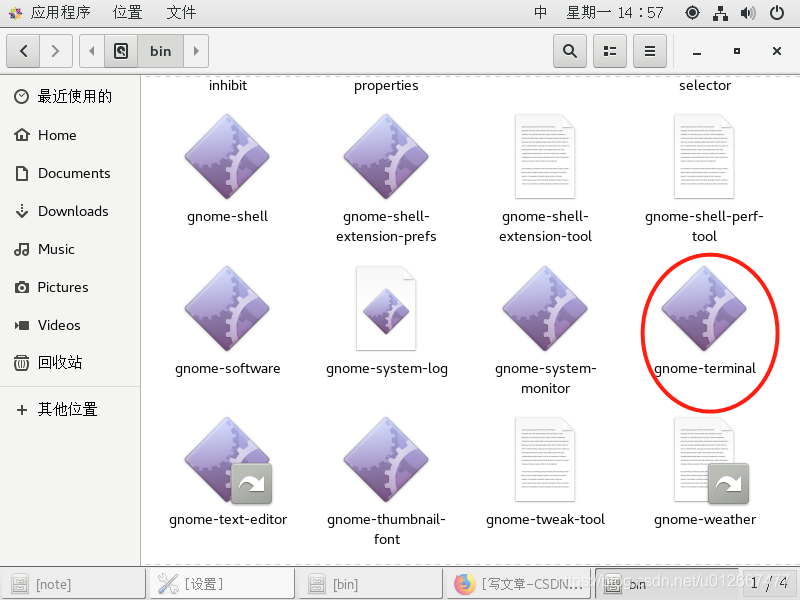Select gnome-software executable icon
The width and height of the screenshot is (800, 600).
[x=227, y=309]
